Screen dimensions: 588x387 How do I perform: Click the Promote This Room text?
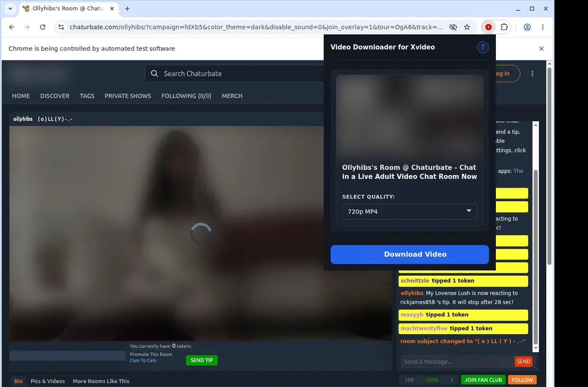[151, 355]
